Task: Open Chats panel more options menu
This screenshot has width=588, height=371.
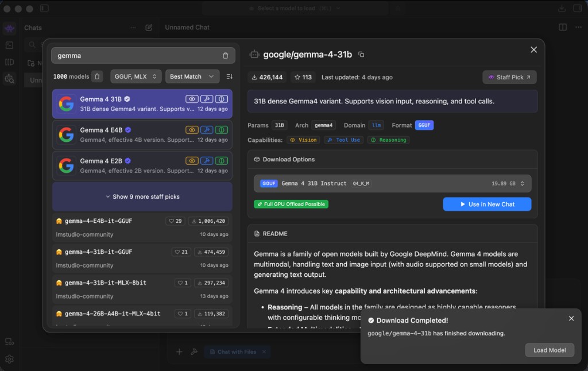Action: [133, 28]
